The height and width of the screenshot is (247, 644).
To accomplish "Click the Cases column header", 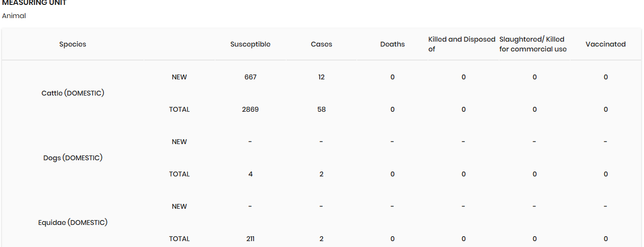I will click(321, 44).
